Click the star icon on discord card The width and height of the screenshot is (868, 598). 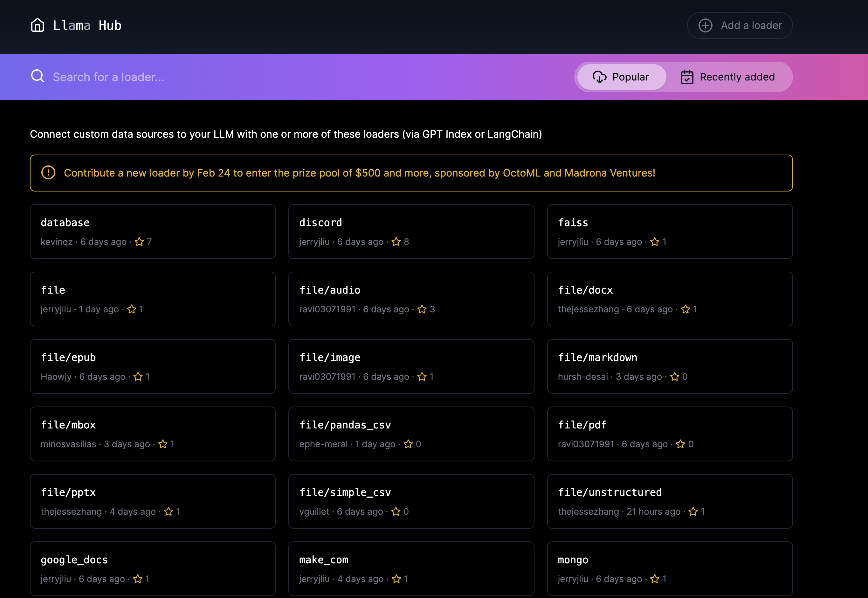point(396,242)
